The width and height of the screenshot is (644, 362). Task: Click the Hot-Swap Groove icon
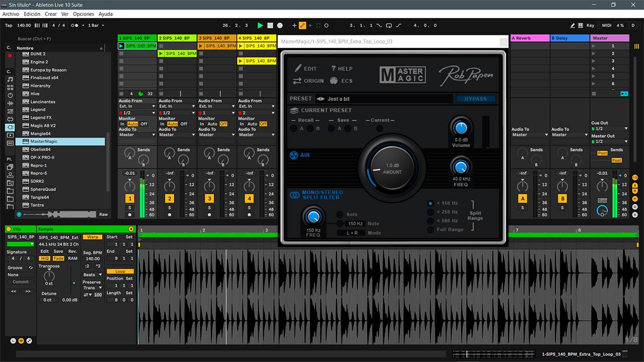click(31, 268)
